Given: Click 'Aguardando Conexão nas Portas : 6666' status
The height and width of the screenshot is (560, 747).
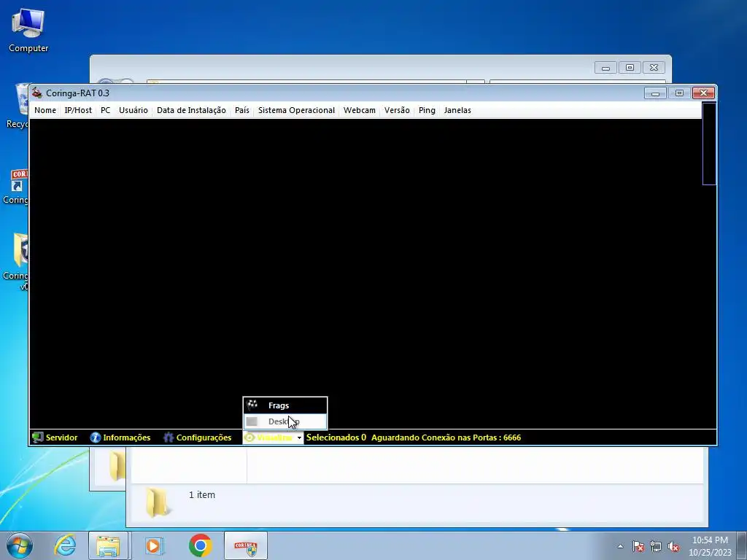Looking at the screenshot, I should (x=446, y=437).
